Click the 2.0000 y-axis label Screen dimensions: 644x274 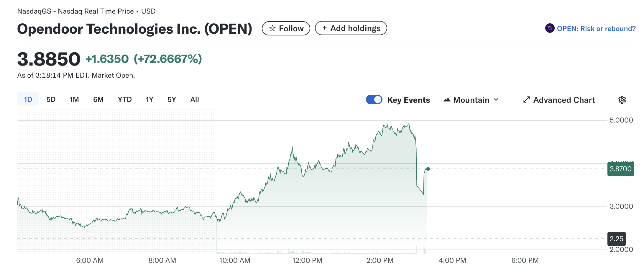(621, 249)
